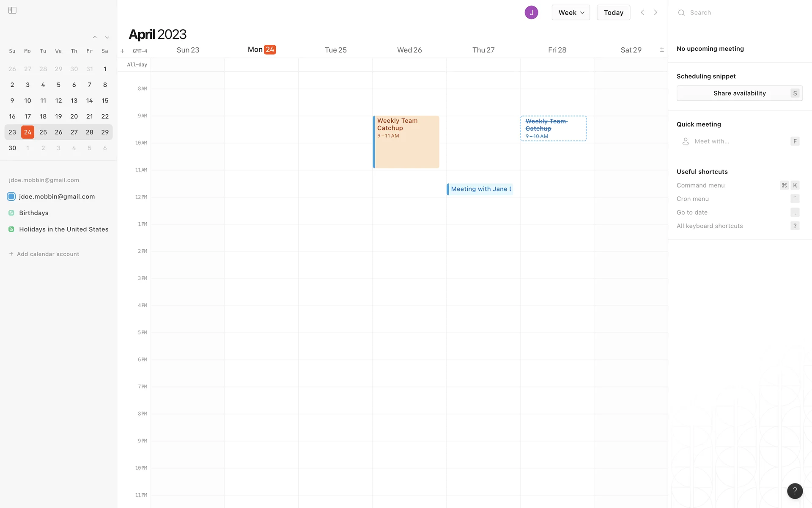
Task: Click the Today button
Action: [x=613, y=12]
